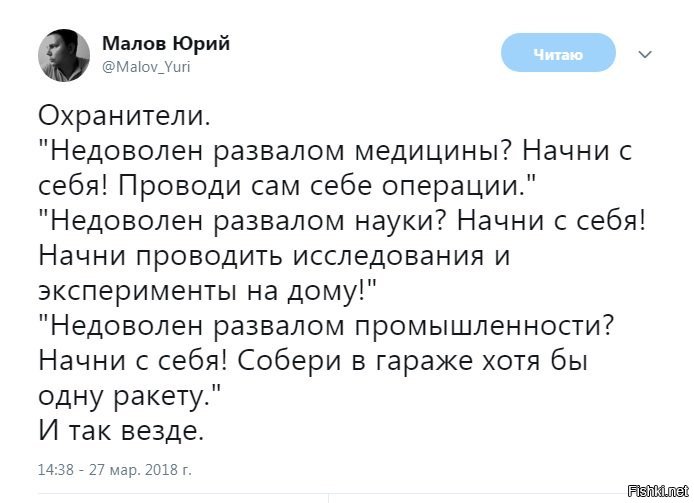Click the text Собери в гараже хотя бы

click(x=413, y=361)
